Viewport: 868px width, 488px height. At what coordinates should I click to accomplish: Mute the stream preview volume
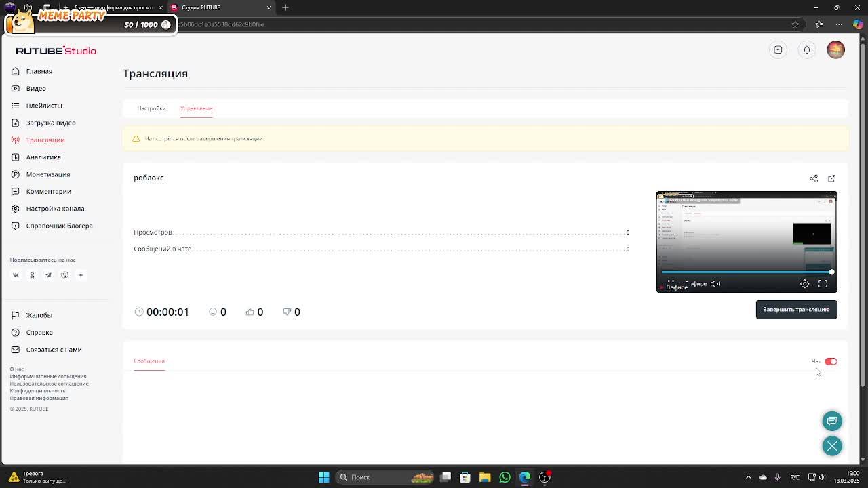(715, 284)
